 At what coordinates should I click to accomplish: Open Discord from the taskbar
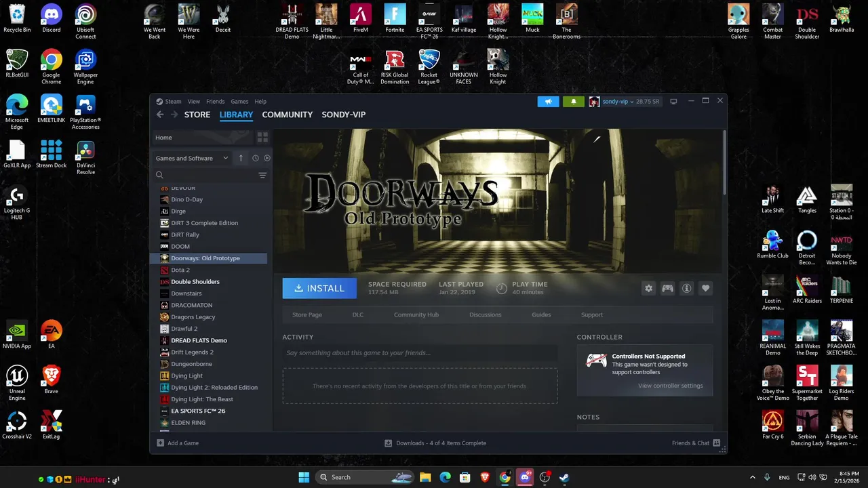(524, 477)
